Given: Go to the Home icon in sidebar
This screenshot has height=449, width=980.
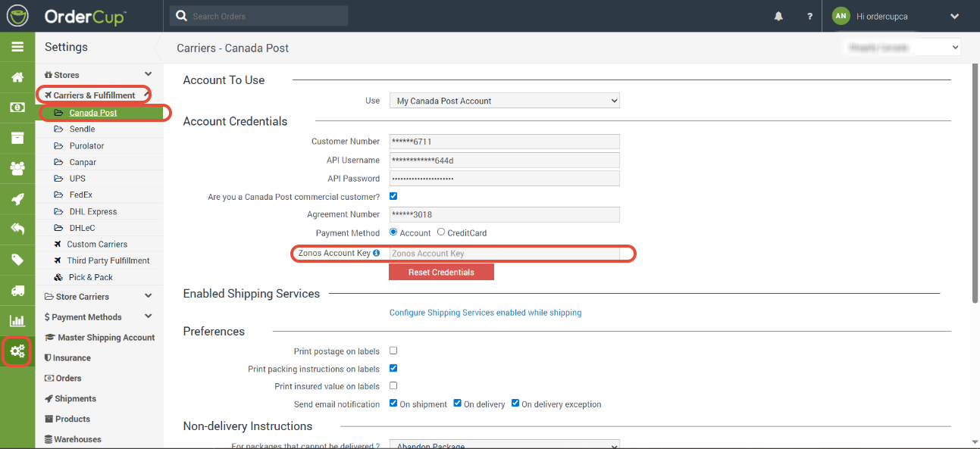Looking at the screenshot, I should coord(17,77).
